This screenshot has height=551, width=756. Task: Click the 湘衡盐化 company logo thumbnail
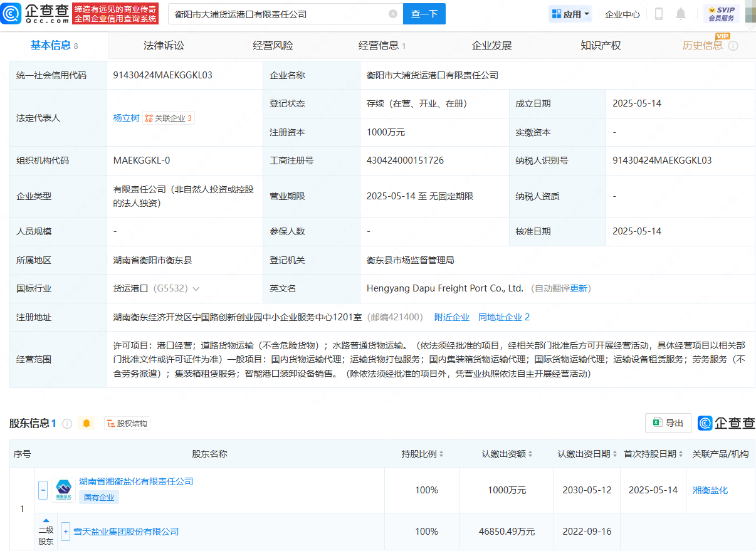(63, 490)
